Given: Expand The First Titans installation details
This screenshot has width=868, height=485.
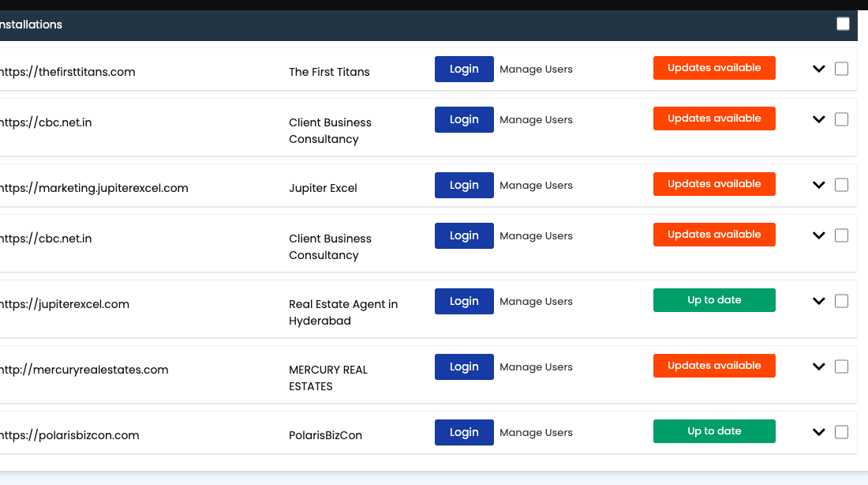Looking at the screenshot, I should tap(818, 70).
